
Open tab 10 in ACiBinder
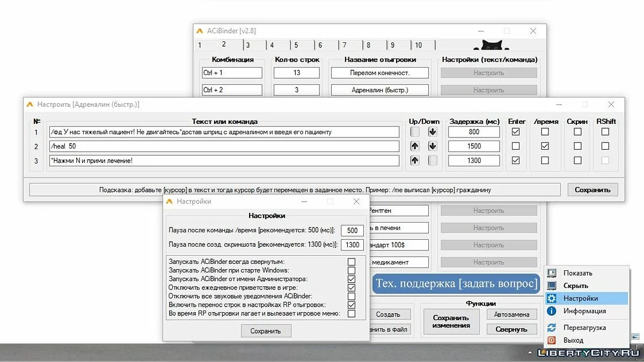419,46
